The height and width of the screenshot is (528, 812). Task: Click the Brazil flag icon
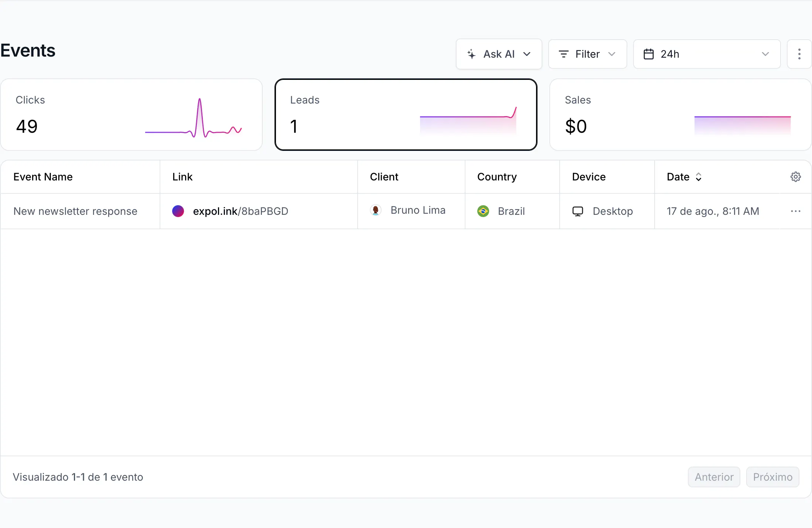click(483, 211)
